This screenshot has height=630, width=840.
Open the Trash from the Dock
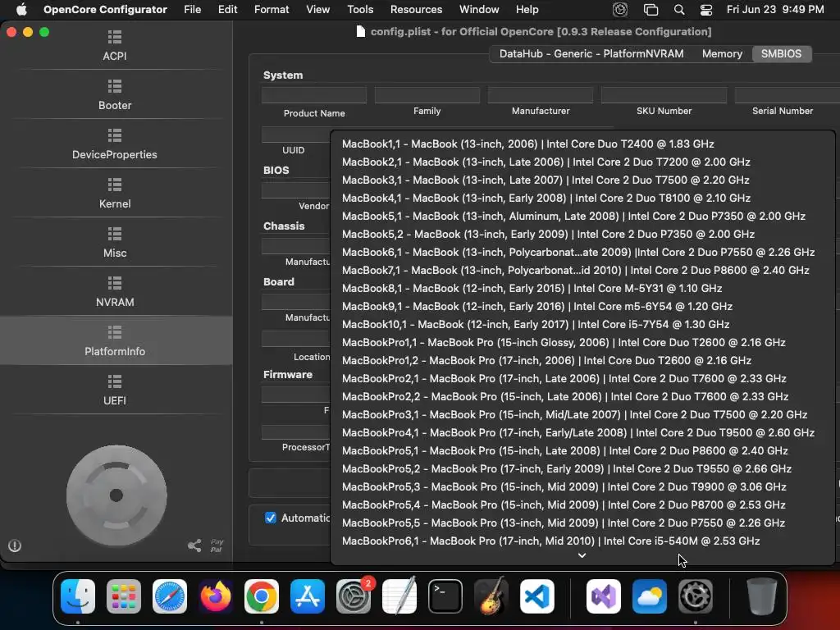(762, 596)
